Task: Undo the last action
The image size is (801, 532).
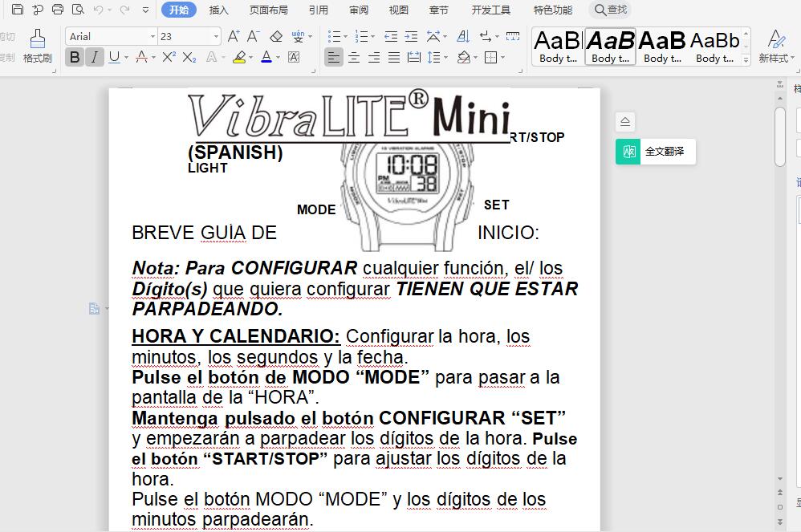Action: 99,10
